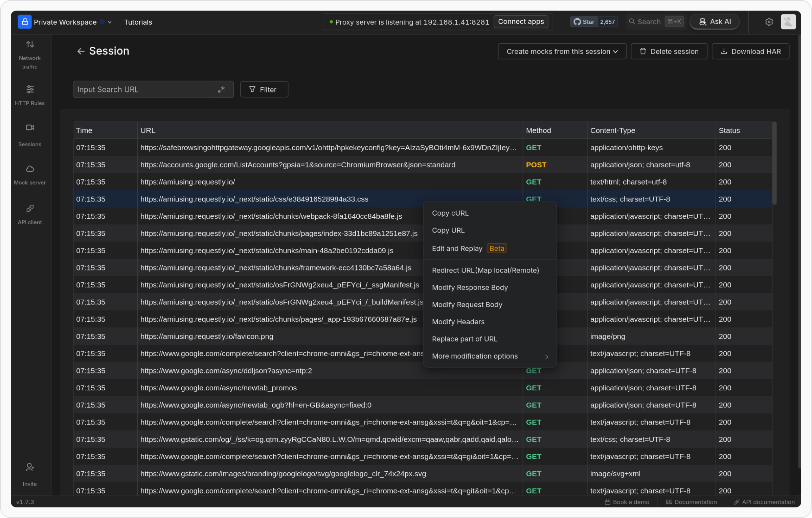Click the back arrow beside Session
Image resolution: width=812 pixels, height=518 pixels.
(81, 51)
